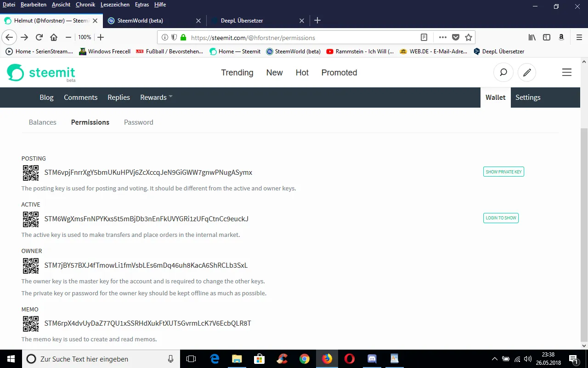Reload the page
The image size is (588, 368).
39,37
